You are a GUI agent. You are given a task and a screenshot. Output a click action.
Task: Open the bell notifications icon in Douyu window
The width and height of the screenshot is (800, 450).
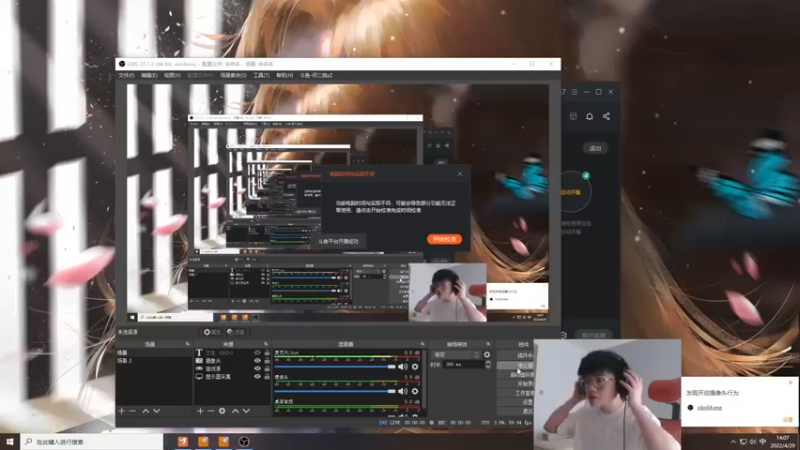point(589,116)
